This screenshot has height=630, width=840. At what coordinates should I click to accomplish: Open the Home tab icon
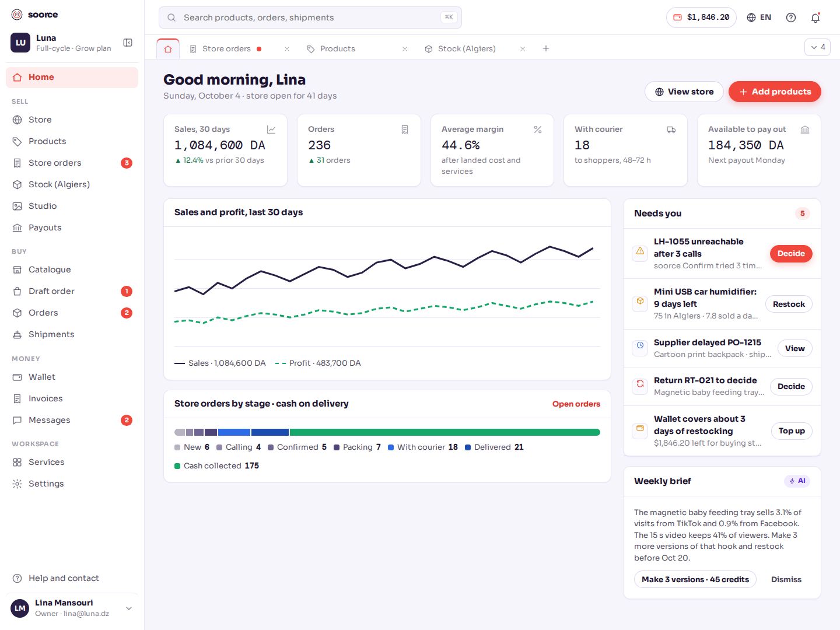pyautogui.click(x=168, y=49)
